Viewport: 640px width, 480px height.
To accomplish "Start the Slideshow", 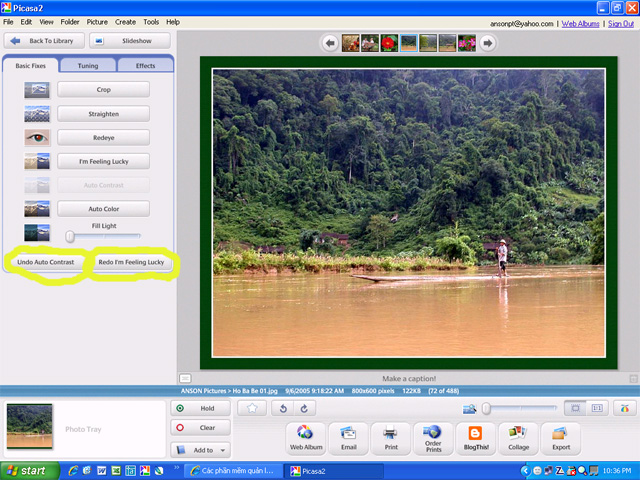I will pos(130,41).
